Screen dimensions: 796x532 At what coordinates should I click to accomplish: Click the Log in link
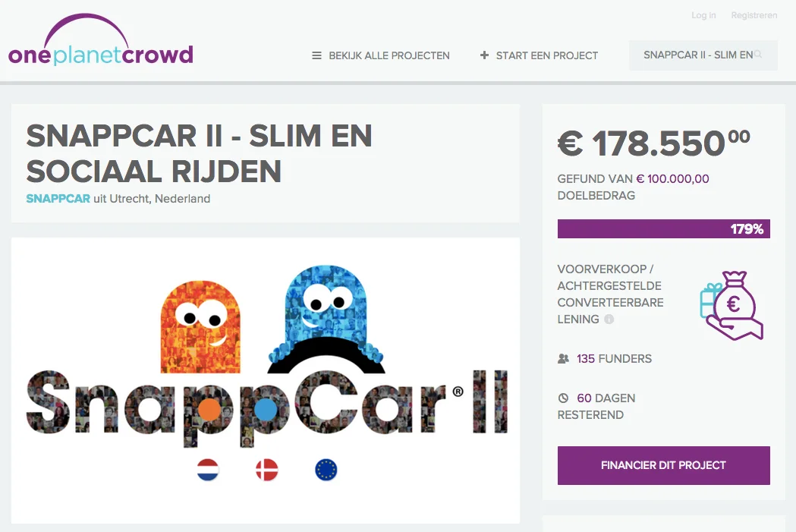[x=703, y=15]
